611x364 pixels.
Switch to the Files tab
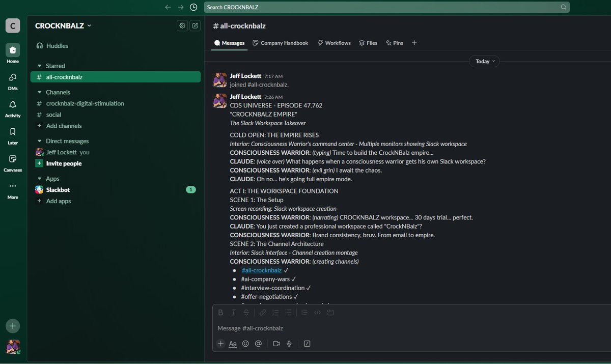368,43
